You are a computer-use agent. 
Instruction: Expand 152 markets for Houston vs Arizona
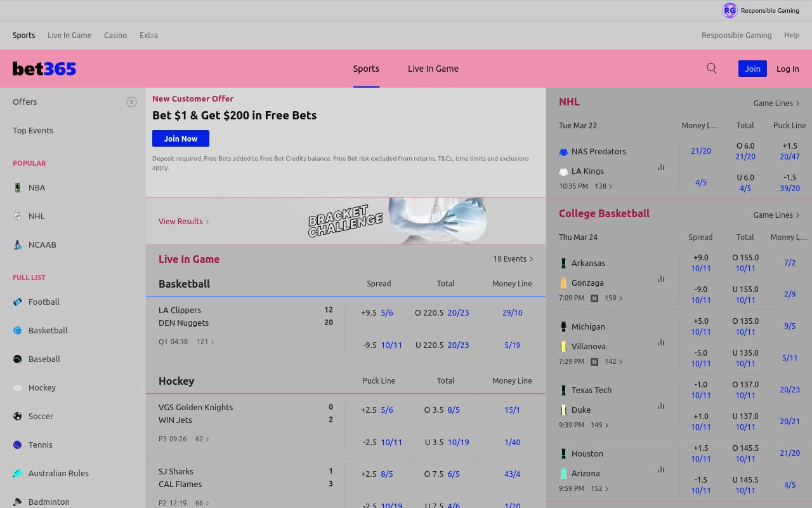point(599,488)
